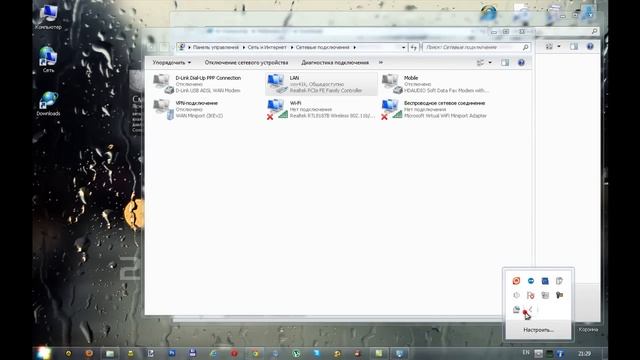Open the change view dropdown arrow

click(x=490, y=62)
